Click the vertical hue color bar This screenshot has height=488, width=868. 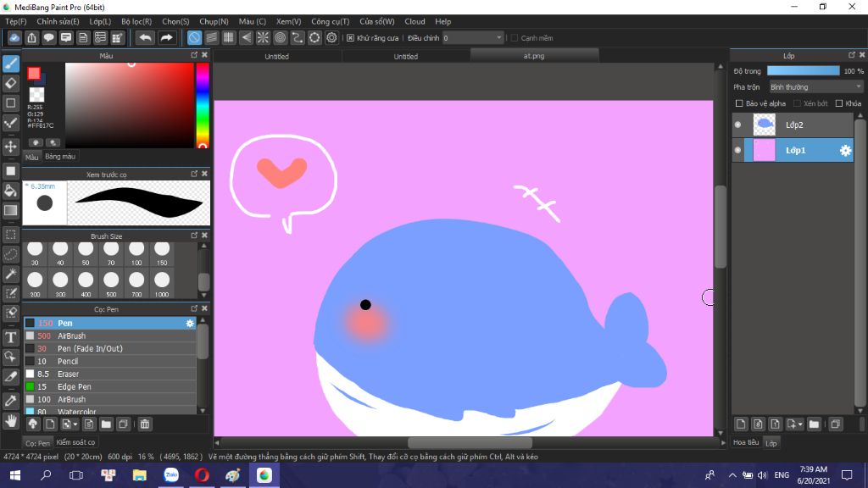click(203, 106)
